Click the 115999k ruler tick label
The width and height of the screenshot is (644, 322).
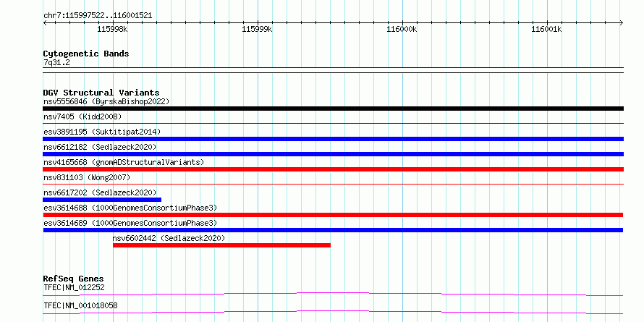pyautogui.click(x=257, y=30)
